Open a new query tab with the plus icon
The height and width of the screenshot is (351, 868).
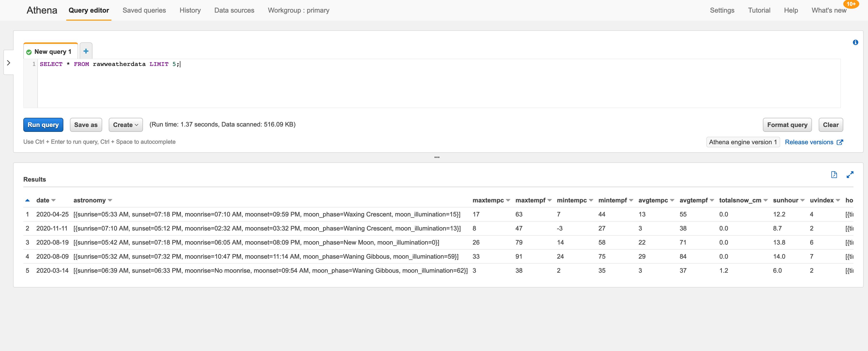pos(86,50)
